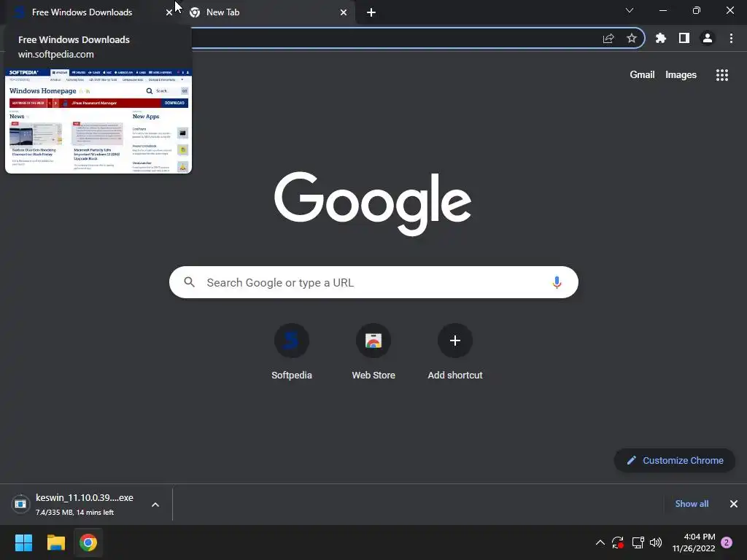This screenshot has width=747, height=560.
Task: Click the Softpedia tab preview thumbnail
Action: (x=98, y=121)
